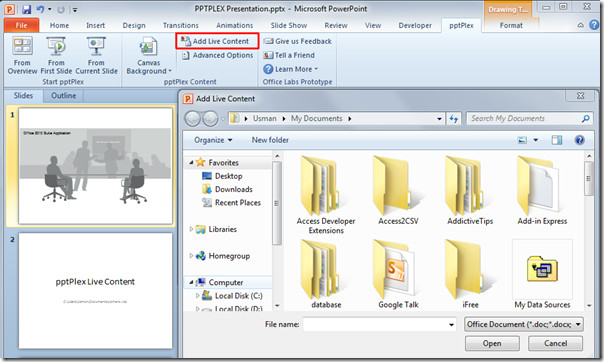
Task: Start pptPlex From First Slide
Action: point(56,55)
